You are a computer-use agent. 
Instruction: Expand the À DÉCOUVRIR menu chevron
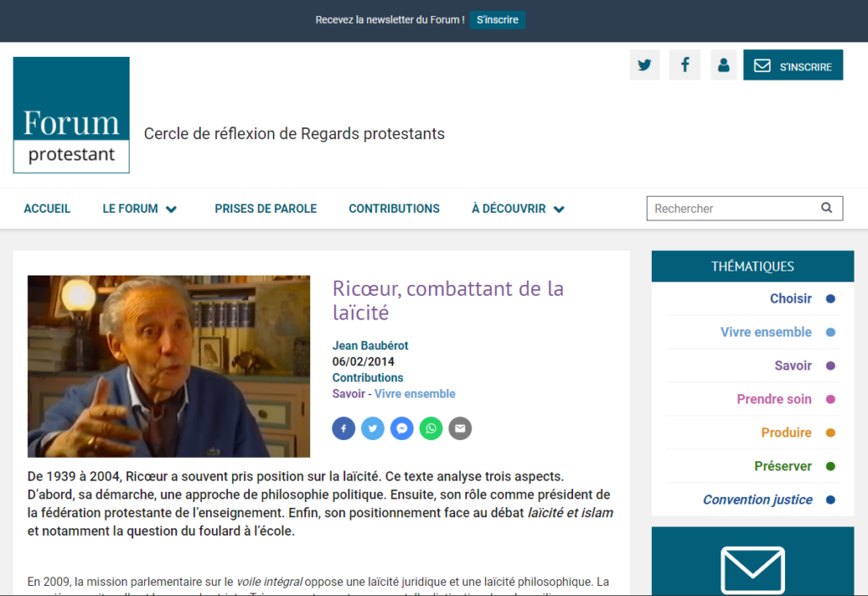pos(559,209)
